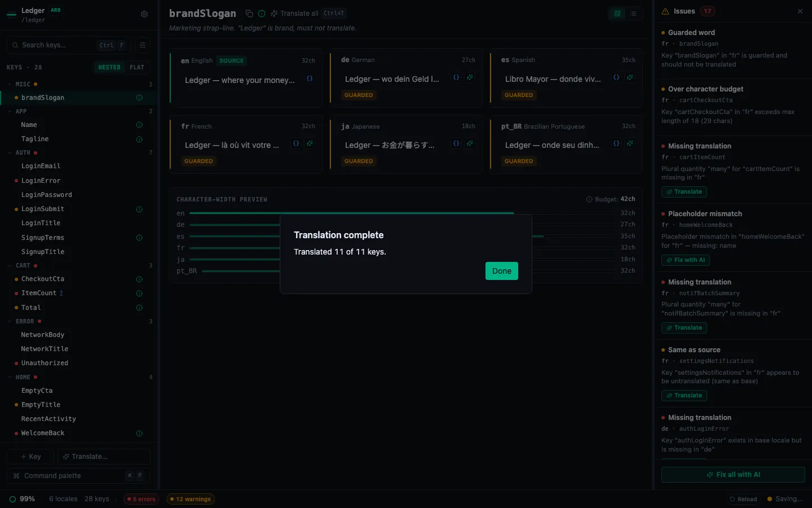This screenshot has height=508, width=812.
Task: Select LoginPassword key
Action: [79, 195]
